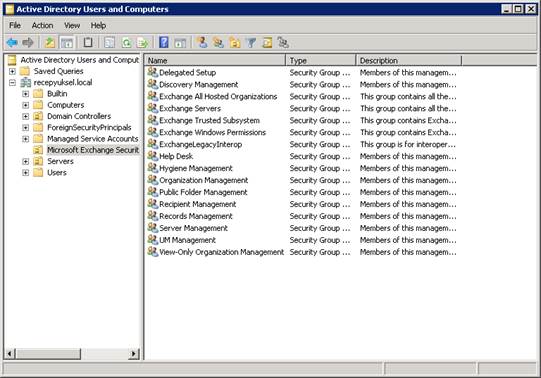
Task: Select the View-Only Organization Management group
Action: (222, 252)
